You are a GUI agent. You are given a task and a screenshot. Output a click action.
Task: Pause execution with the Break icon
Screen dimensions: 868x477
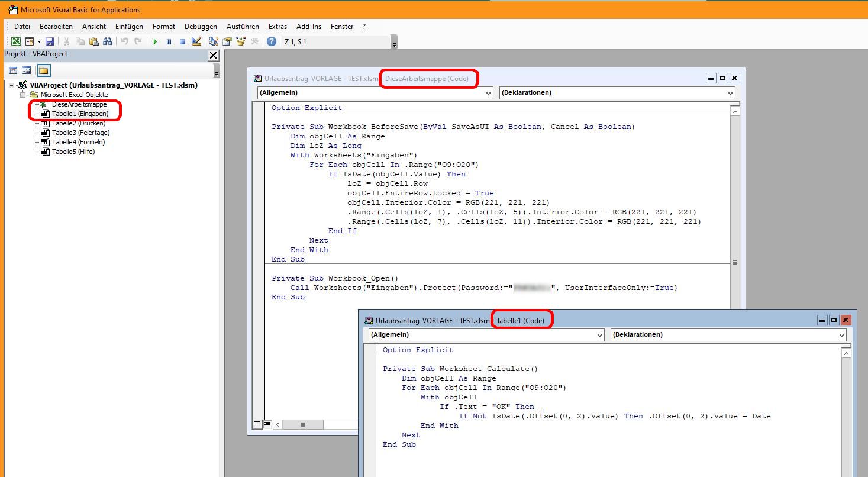coord(169,41)
